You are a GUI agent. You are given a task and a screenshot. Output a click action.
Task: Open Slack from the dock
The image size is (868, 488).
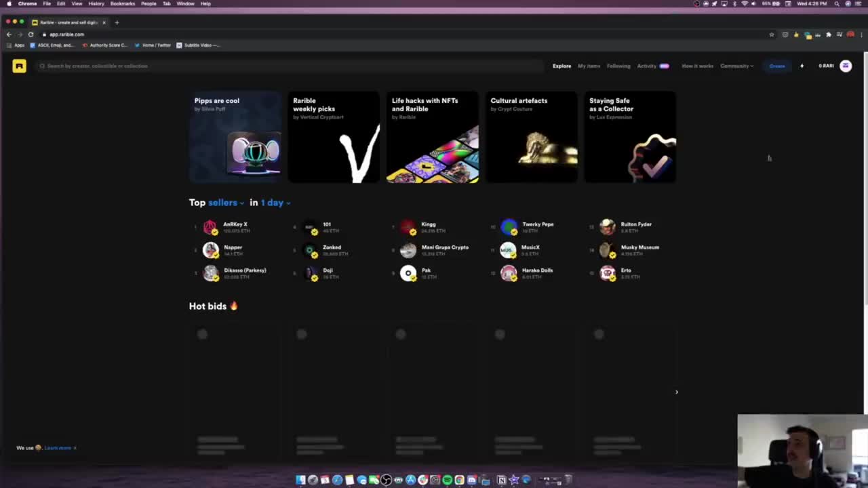click(x=422, y=480)
